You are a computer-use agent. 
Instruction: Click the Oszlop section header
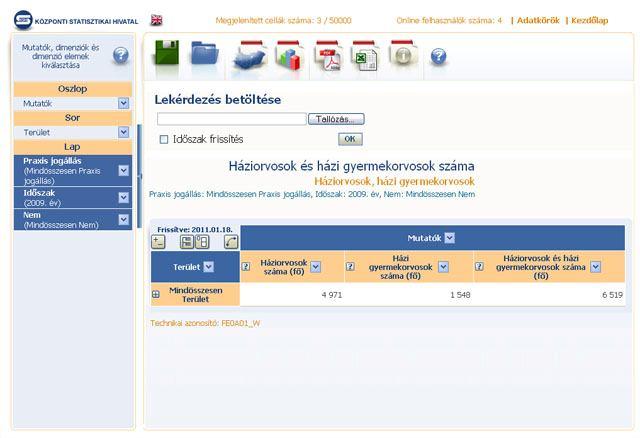(x=73, y=89)
